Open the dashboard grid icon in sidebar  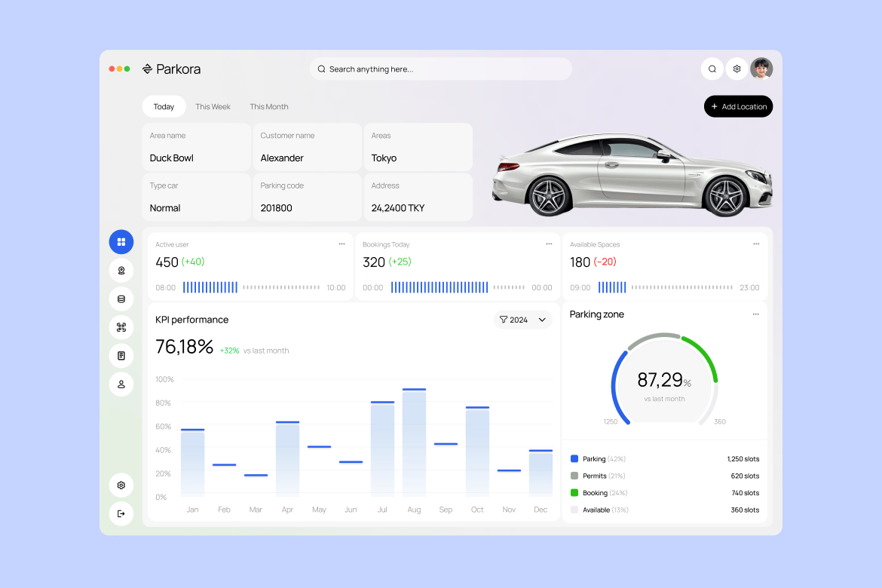121,242
